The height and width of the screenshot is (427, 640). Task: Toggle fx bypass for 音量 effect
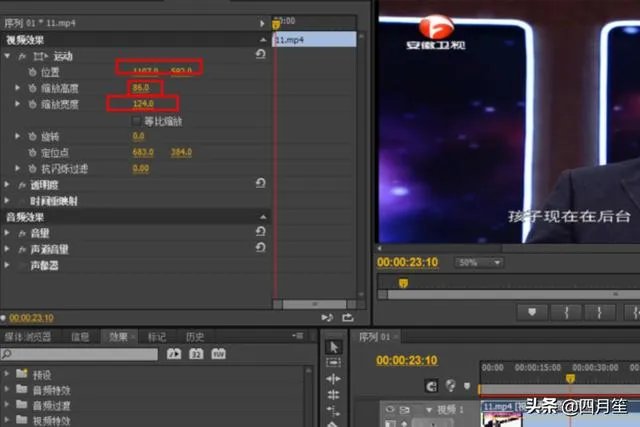[x=22, y=234]
